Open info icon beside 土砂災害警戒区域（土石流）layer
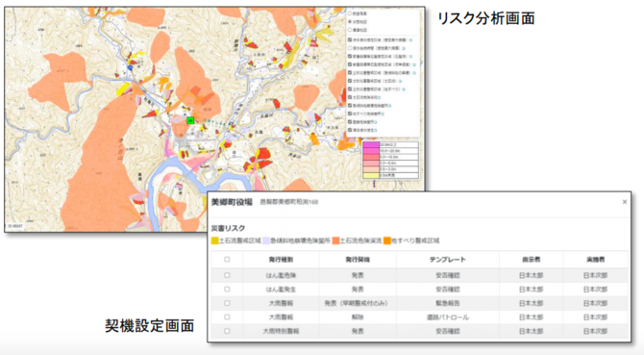 coord(400,81)
